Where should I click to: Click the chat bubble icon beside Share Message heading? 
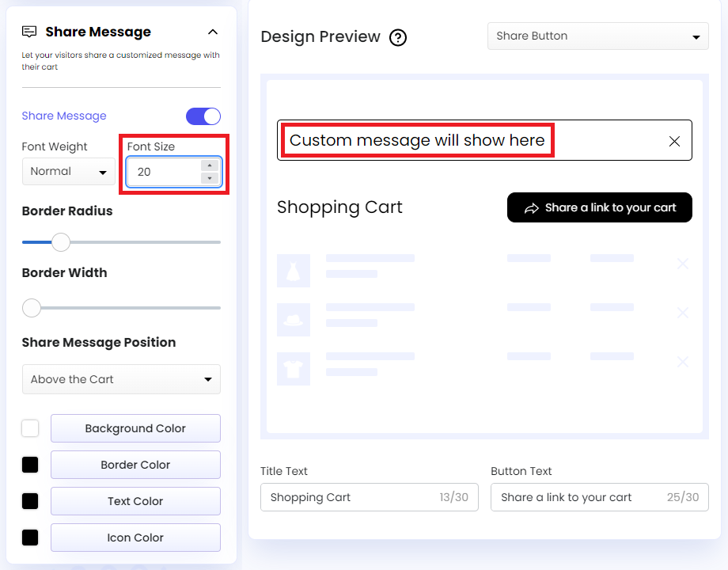(x=29, y=32)
